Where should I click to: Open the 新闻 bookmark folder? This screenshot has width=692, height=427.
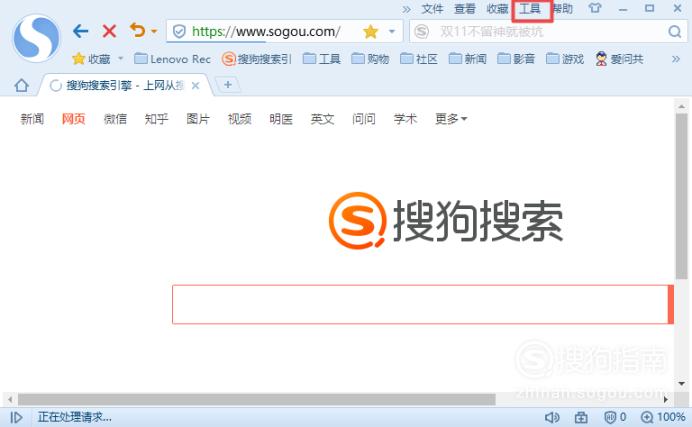tap(467, 59)
